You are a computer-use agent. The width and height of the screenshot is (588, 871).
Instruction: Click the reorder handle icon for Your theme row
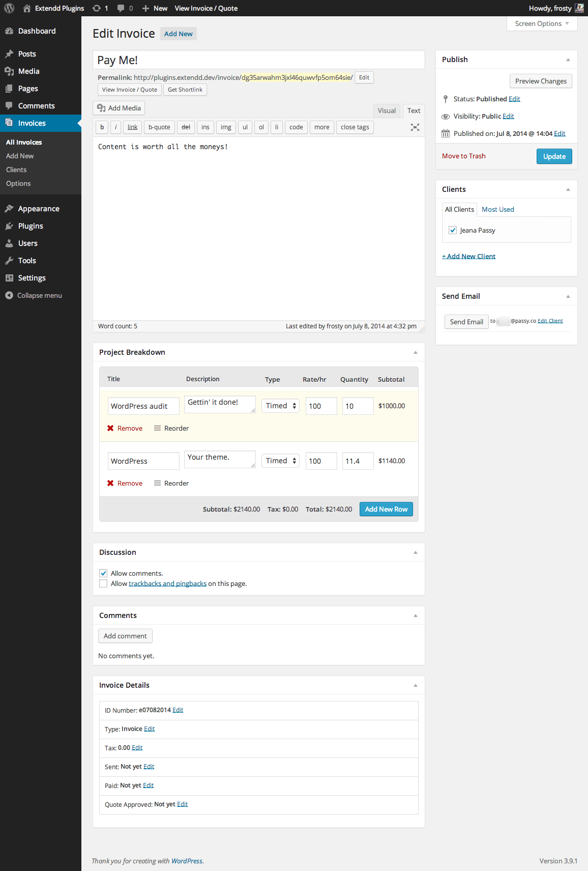[x=158, y=483]
